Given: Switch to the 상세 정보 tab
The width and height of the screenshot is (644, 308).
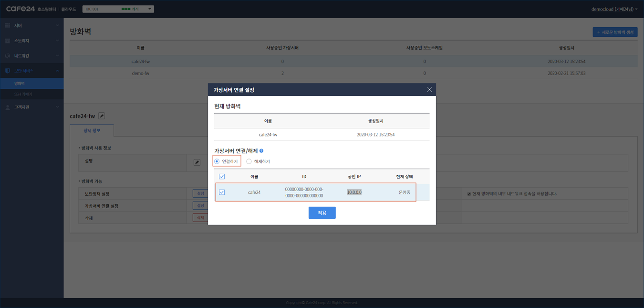Looking at the screenshot, I should 92,130.
